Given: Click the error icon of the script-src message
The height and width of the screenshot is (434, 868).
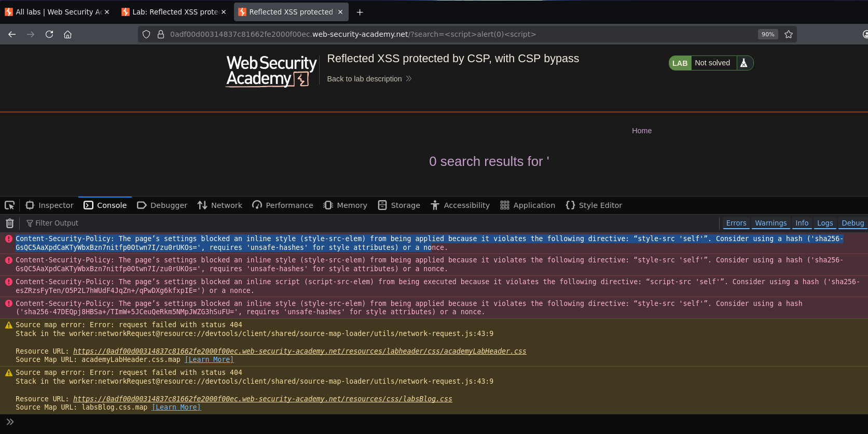Looking at the screenshot, I should coord(9,282).
